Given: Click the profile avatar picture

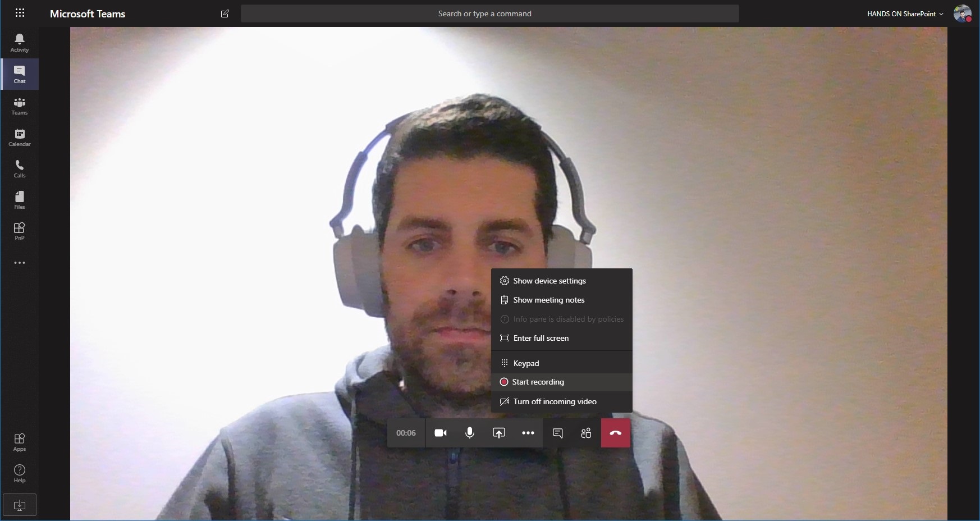Looking at the screenshot, I should coord(962,14).
